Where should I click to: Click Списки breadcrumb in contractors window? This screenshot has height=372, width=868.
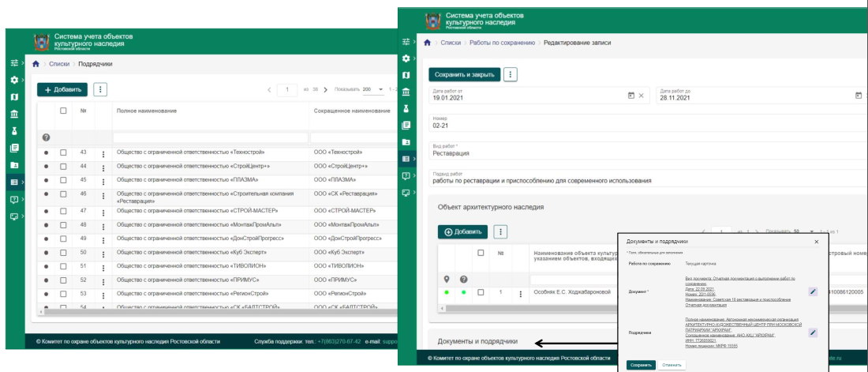tap(59, 63)
